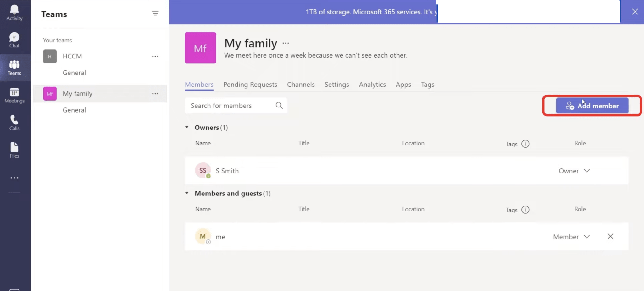This screenshot has height=291, width=644.
Task: Collapse the Owners section
Action: [187, 127]
